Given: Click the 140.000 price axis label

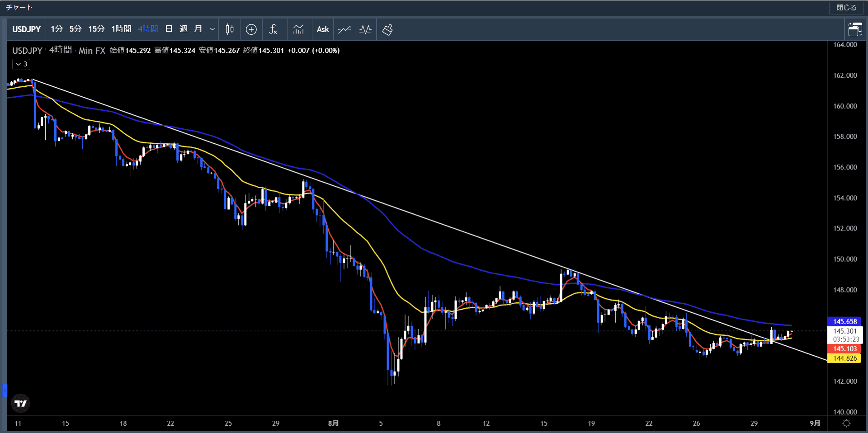Looking at the screenshot, I should [x=845, y=412].
